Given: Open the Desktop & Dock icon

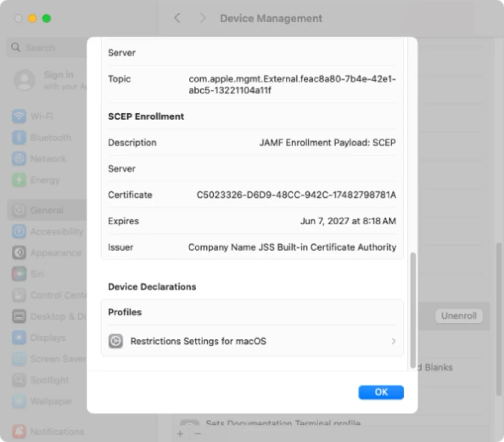Looking at the screenshot, I should [x=19, y=316].
